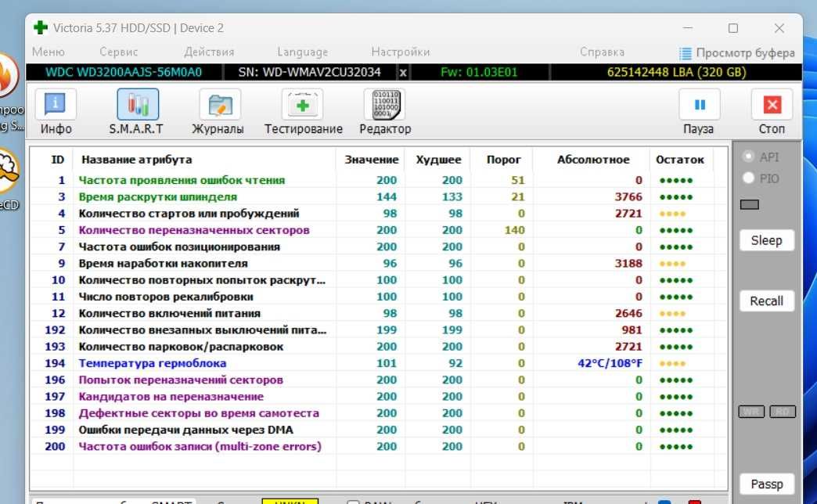Click the temperature value 42°C/108°F

[x=610, y=363]
